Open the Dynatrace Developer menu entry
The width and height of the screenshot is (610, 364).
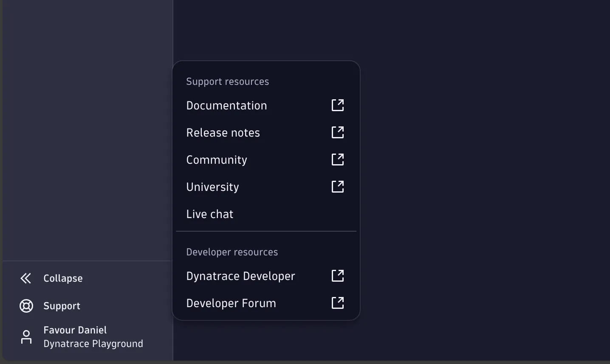click(x=266, y=276)
